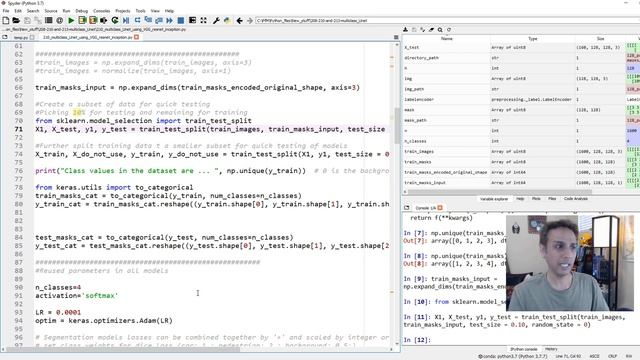Open the editor file browser icon

[x=5, y=37]
